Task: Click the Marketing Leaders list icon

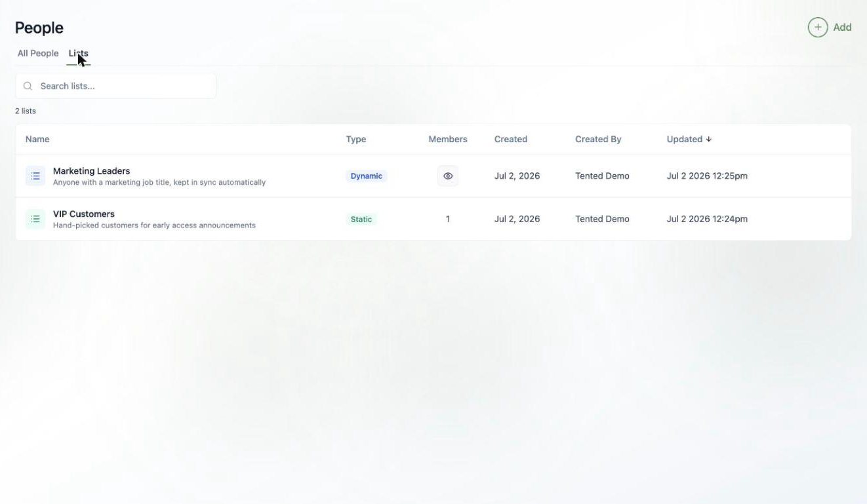Action: 35,176
